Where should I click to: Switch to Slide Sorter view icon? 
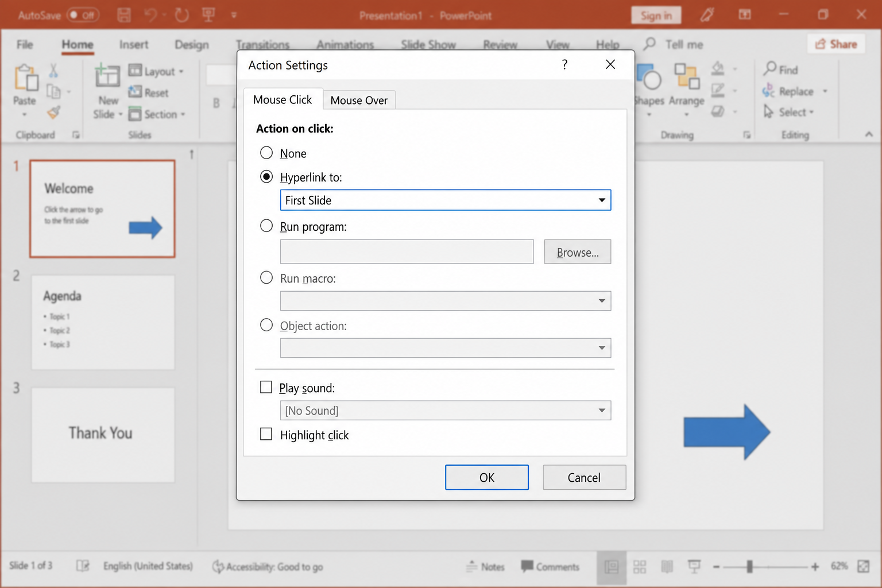640,567
